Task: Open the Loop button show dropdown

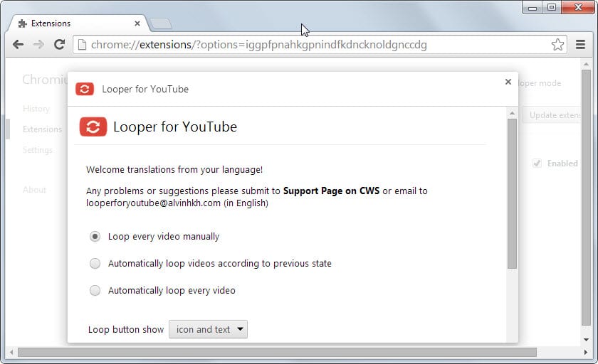Action: tap(208, 329)
